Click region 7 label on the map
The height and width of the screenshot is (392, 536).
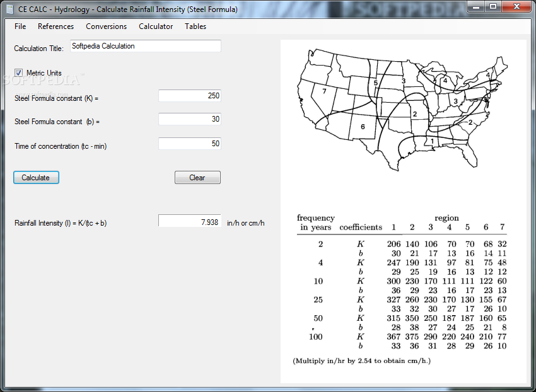[324, 91]
